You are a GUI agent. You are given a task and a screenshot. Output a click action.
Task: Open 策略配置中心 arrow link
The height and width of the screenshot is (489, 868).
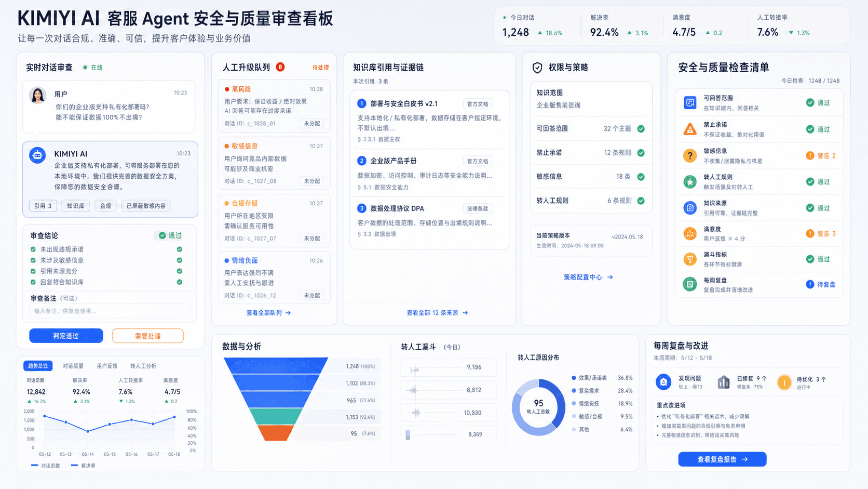(x=588, y=277)
